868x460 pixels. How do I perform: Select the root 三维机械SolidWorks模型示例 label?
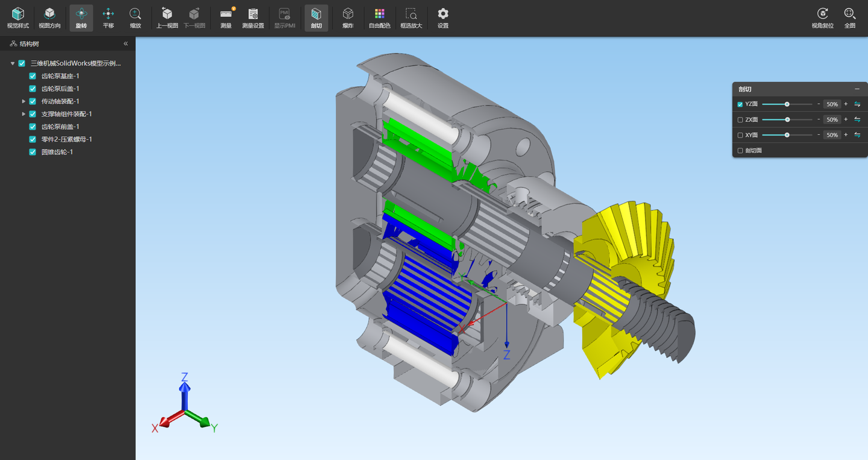[x=76, y=63]
